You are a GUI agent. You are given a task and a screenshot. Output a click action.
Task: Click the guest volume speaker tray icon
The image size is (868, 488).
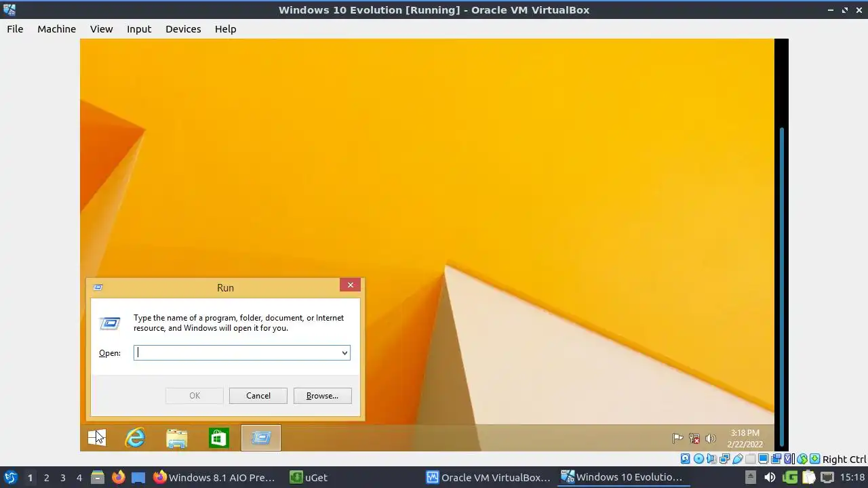pos(710,439)
